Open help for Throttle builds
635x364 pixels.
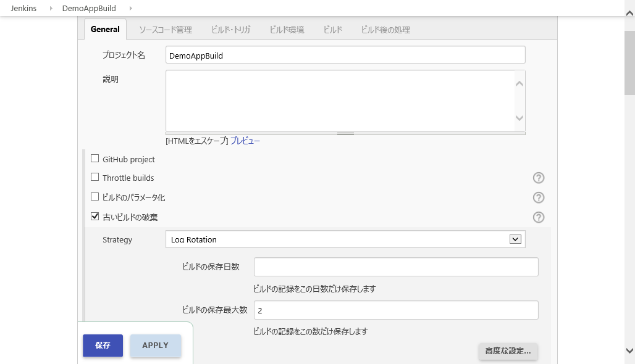538,178
